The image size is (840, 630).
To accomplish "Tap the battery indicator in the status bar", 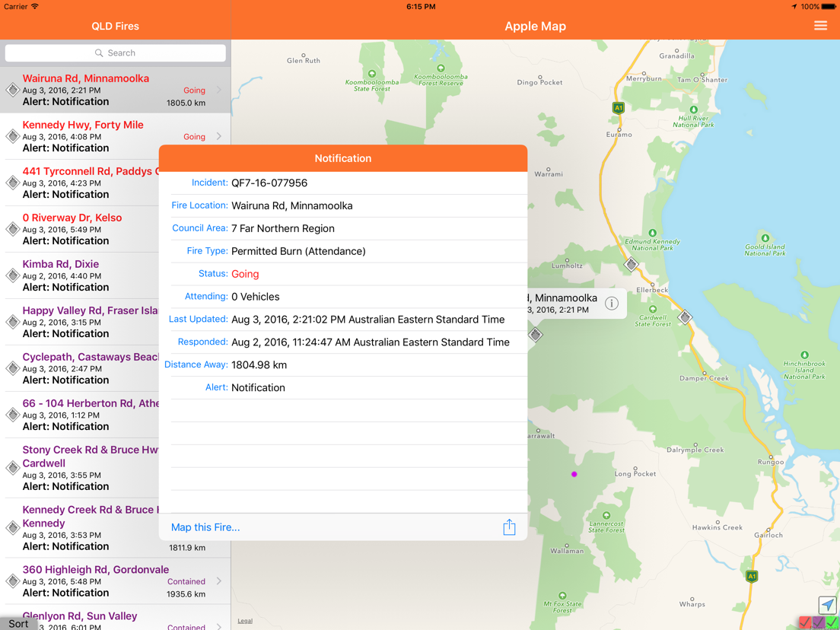I will (829, 6).
